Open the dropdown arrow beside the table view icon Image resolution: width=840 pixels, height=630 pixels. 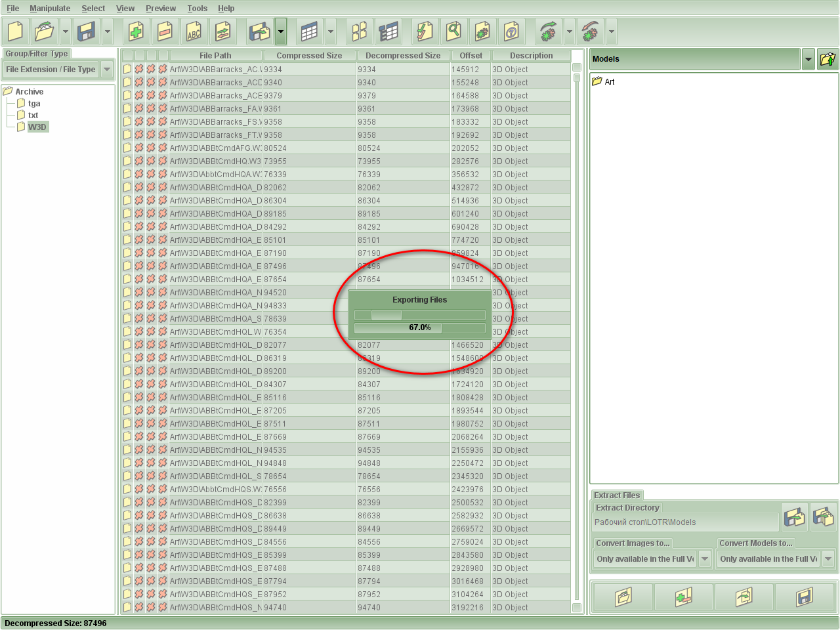(331, 31)
